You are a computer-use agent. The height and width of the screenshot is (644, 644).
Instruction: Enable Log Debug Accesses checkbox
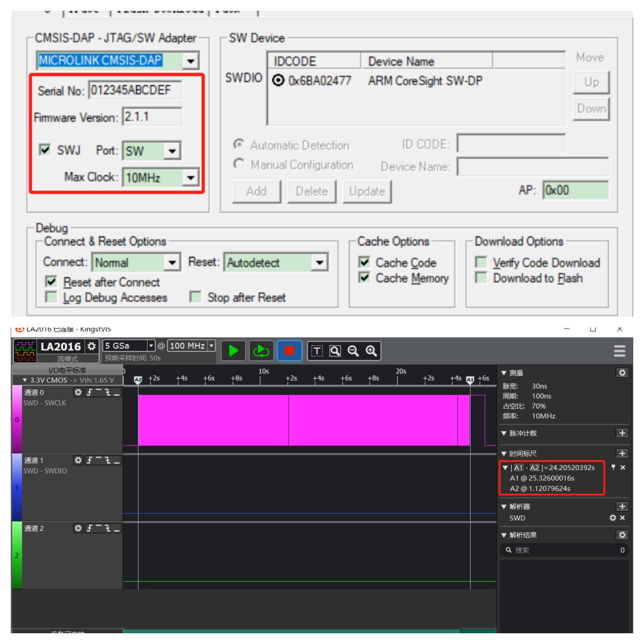click(x=51, y=297)
